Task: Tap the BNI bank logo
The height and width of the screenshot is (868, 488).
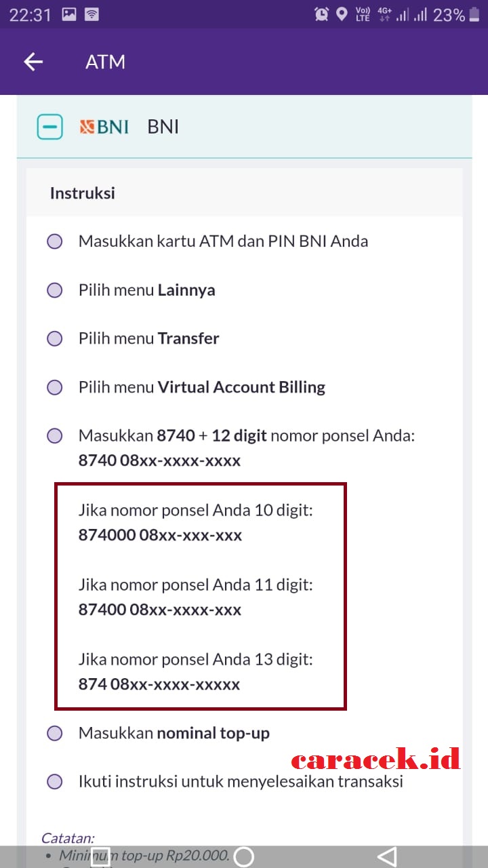Action: (x=104, y=127)
